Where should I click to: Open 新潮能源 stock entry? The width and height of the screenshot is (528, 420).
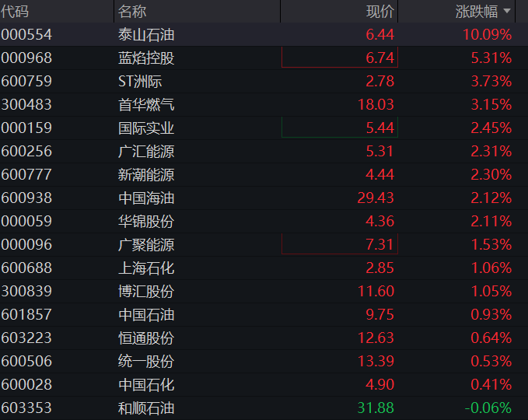tap(146, 174)
